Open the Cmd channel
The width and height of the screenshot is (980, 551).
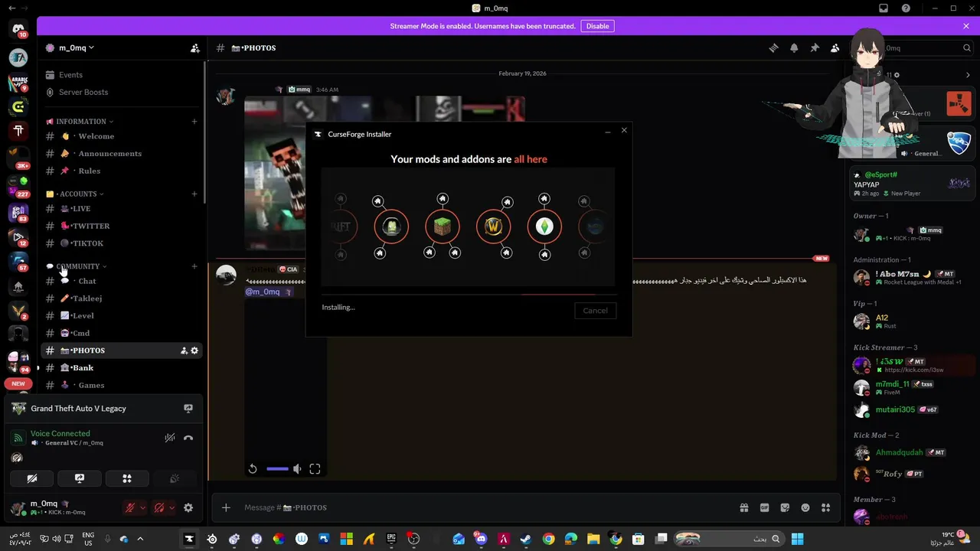coord(121,333)
